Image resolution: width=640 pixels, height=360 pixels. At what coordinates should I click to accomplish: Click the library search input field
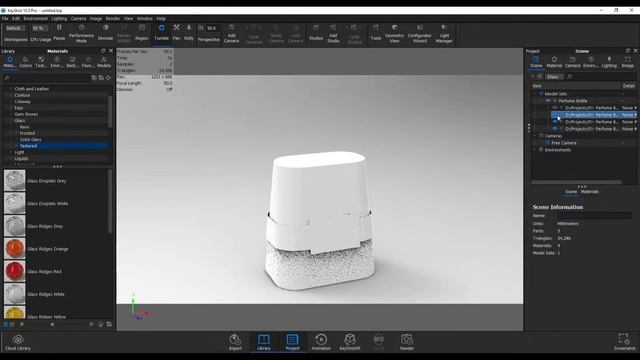[46, 78]
